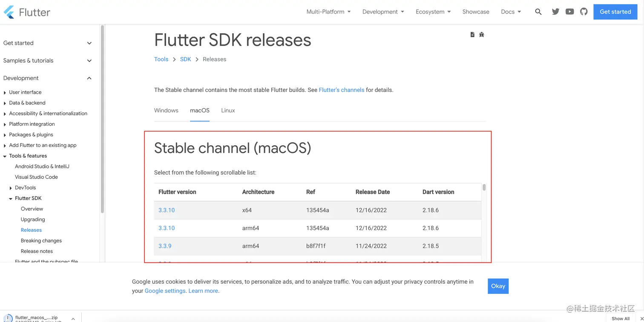
Task: Click the report bug icon
Action: pos(482,34)
